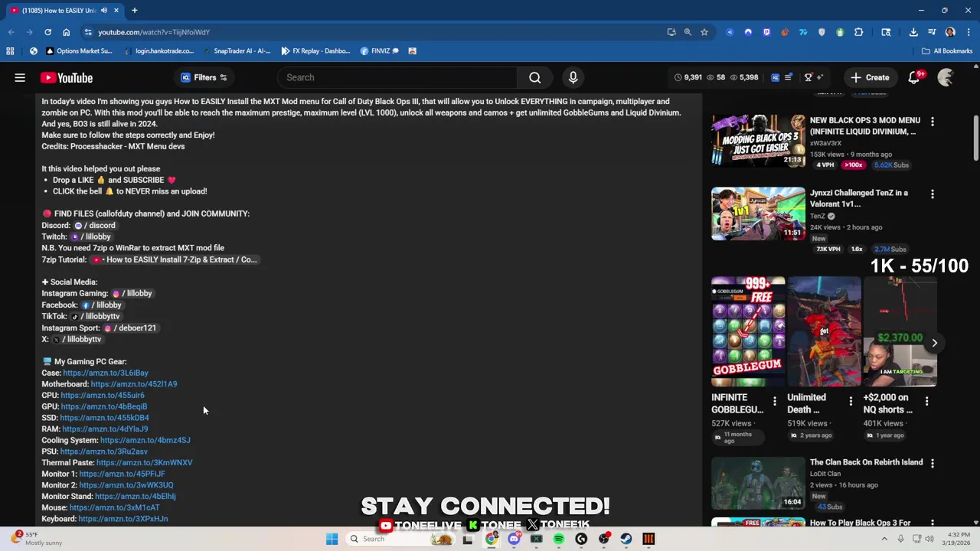Image resolution: width=980 pixels, height=551 pixels.
Task: Click the vidIQ sparkle AI icon
Action: click(820, 77)
